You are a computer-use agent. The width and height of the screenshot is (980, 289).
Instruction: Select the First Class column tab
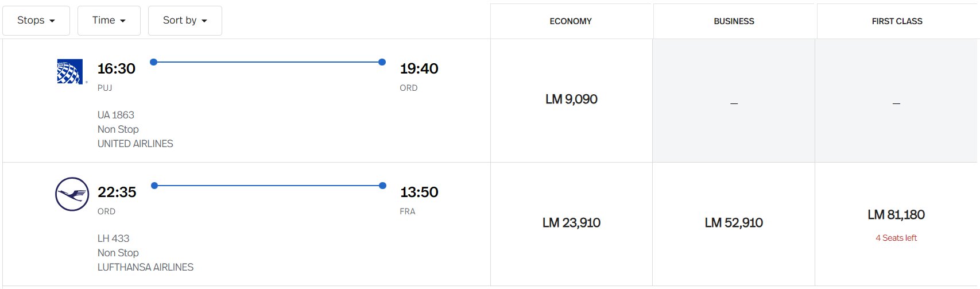897,21
